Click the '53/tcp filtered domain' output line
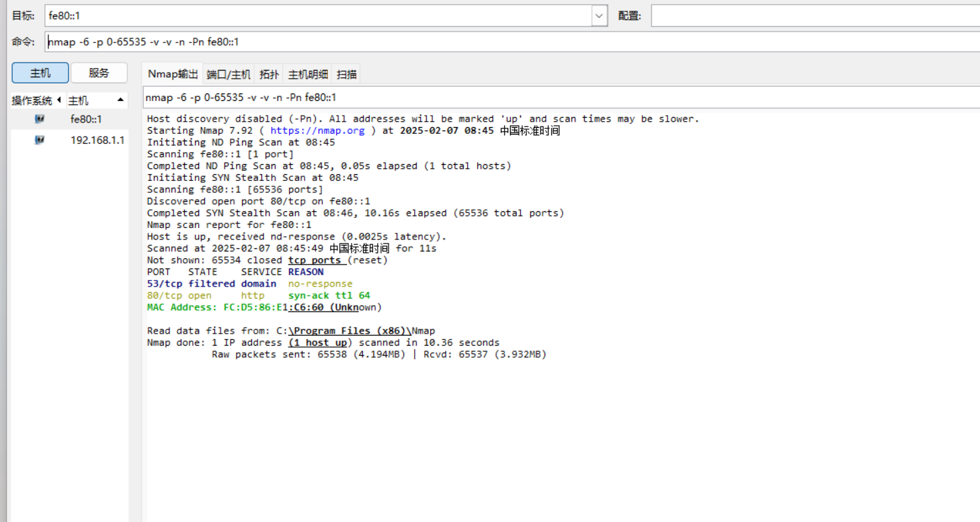Screen dimensions: 980x522 coord(249,284)
